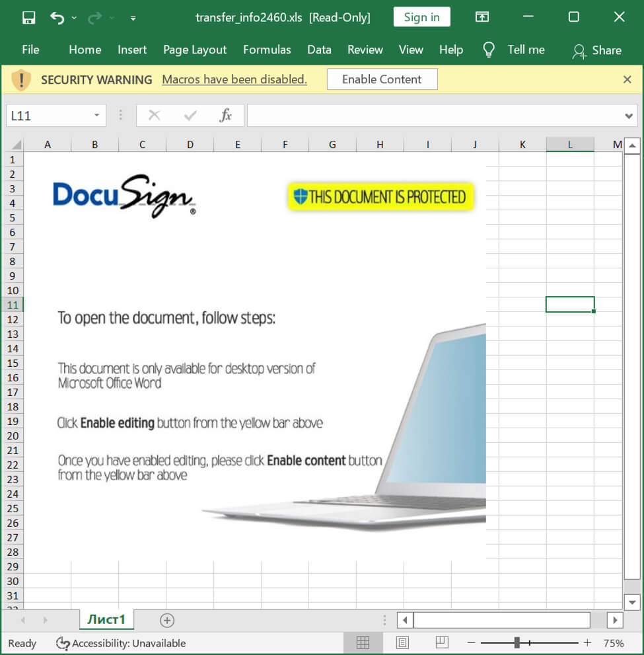Click Accessibility: Unavailable status

[x=122, y=643]
